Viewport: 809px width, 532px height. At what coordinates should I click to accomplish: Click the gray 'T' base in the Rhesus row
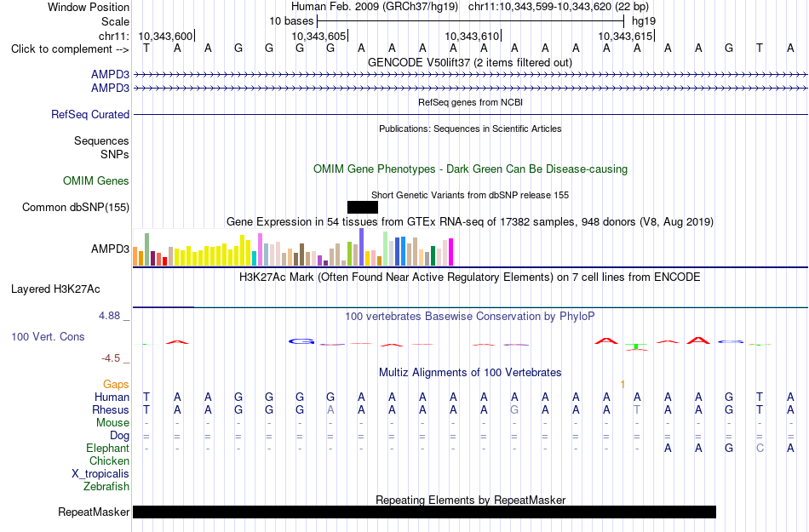(x=637, y=409)
